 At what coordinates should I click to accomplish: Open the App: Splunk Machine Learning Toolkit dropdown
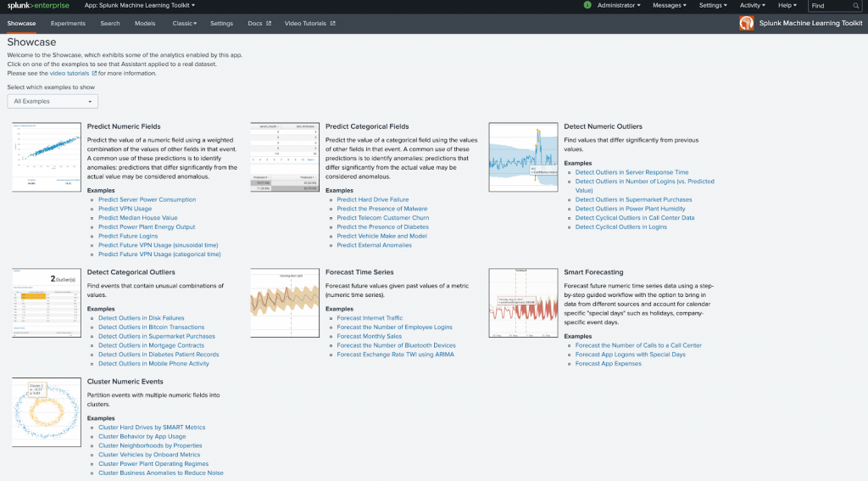(x=140, y=5)
